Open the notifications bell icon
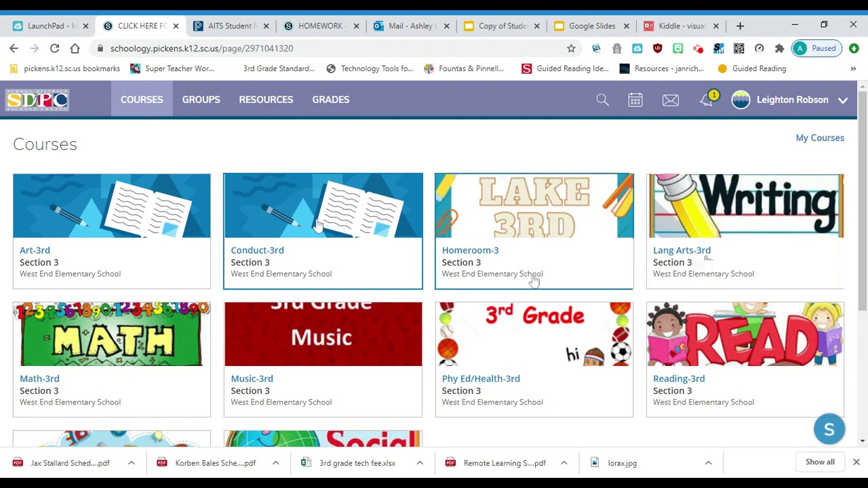868x488 pixels. coord(707,100)
